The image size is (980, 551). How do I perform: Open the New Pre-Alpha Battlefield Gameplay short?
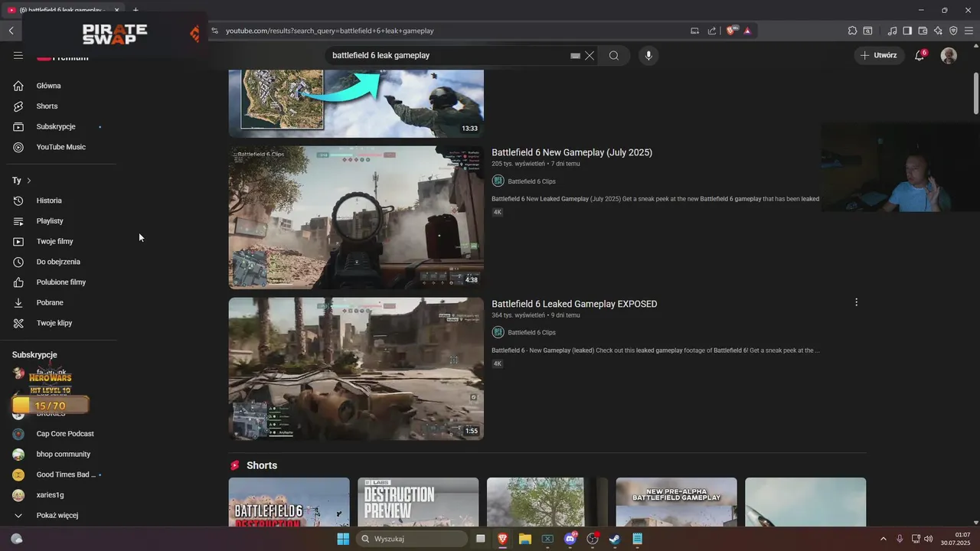click(x=677, y=502)
